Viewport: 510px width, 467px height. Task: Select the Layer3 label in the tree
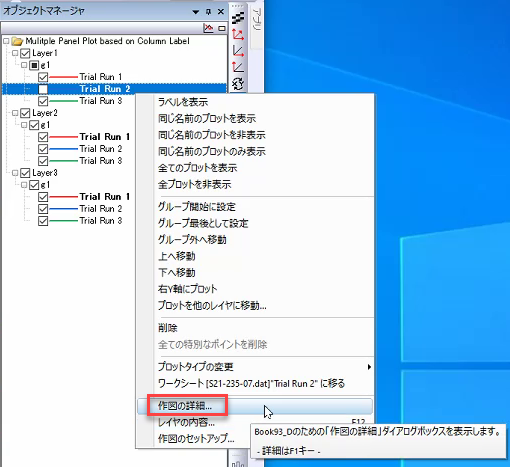[x=45, y=173]
